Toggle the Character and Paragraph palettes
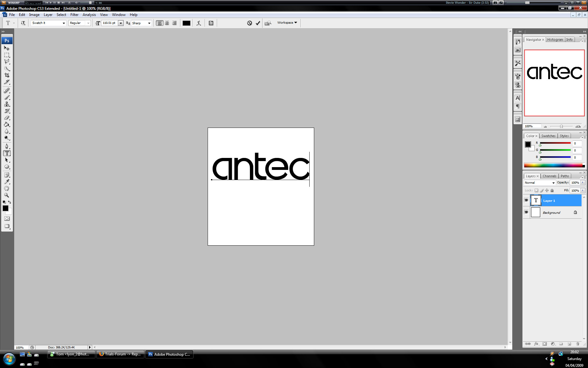This screenshot has height=368, width=588. (211, 23)
